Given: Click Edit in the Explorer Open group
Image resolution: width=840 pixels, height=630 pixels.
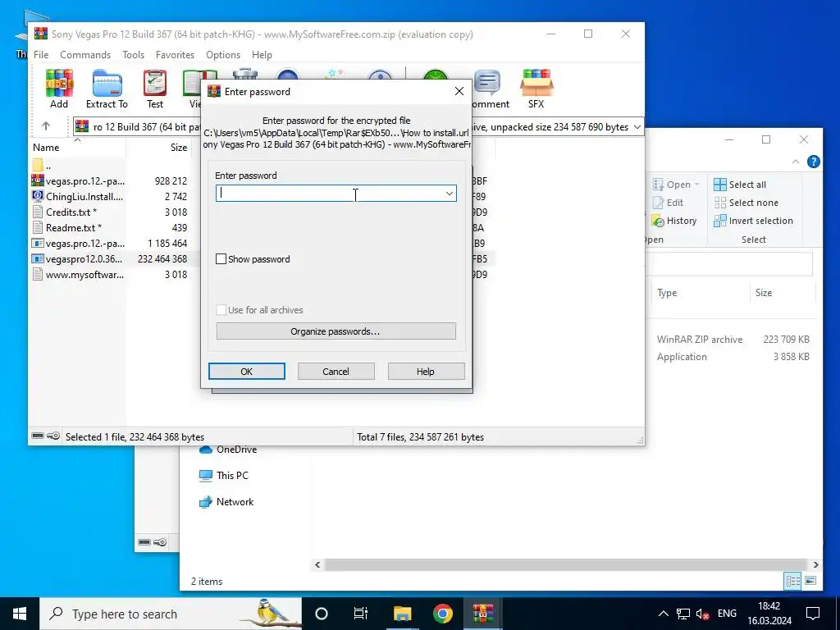Looking at the screenshot, I should tap(668, 203).
